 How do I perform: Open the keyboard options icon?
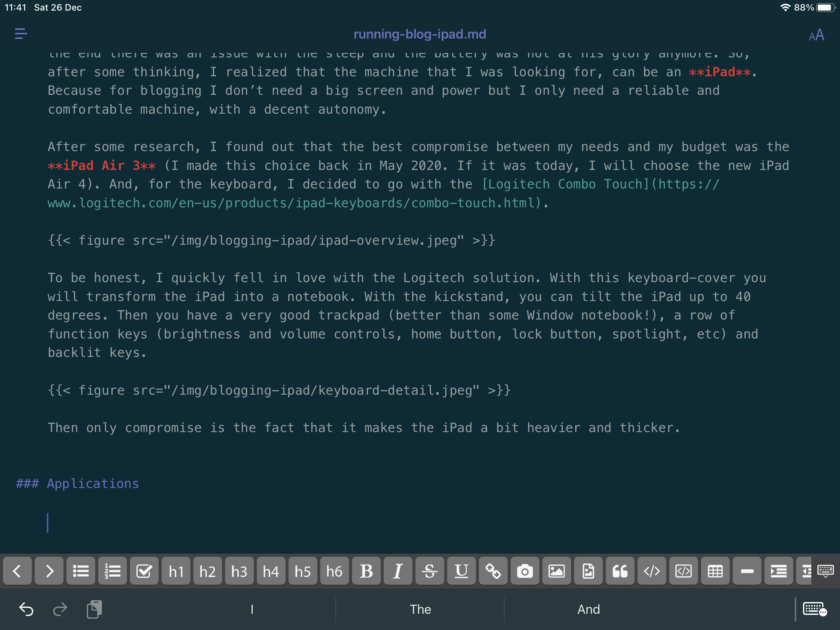click(x=815, y=609)
